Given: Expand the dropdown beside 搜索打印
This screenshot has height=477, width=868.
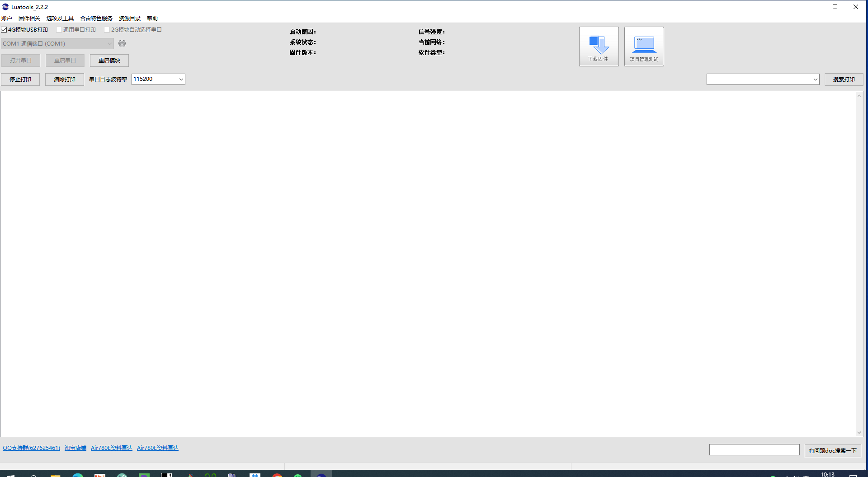Looking at the screenshot, I should tap(815, 79).
